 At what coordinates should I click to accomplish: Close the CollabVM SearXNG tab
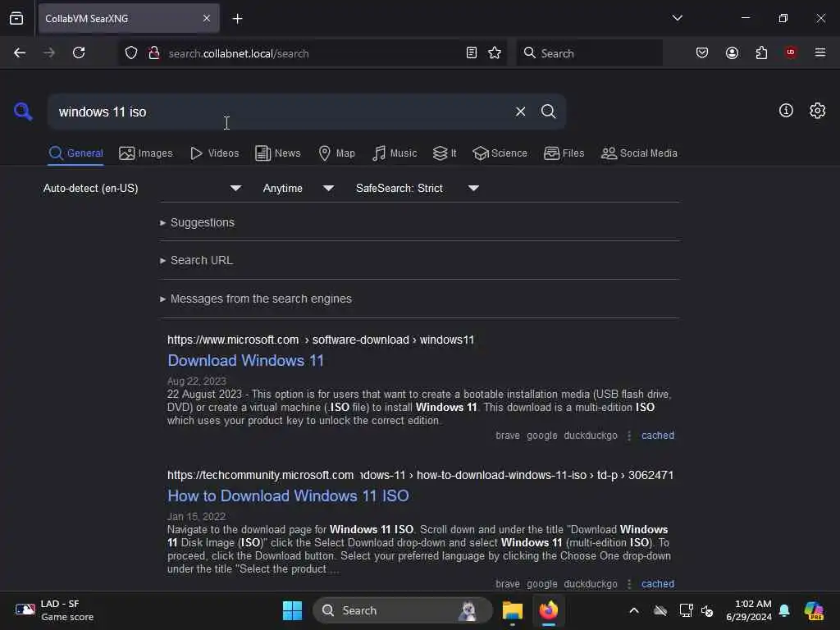207,18
